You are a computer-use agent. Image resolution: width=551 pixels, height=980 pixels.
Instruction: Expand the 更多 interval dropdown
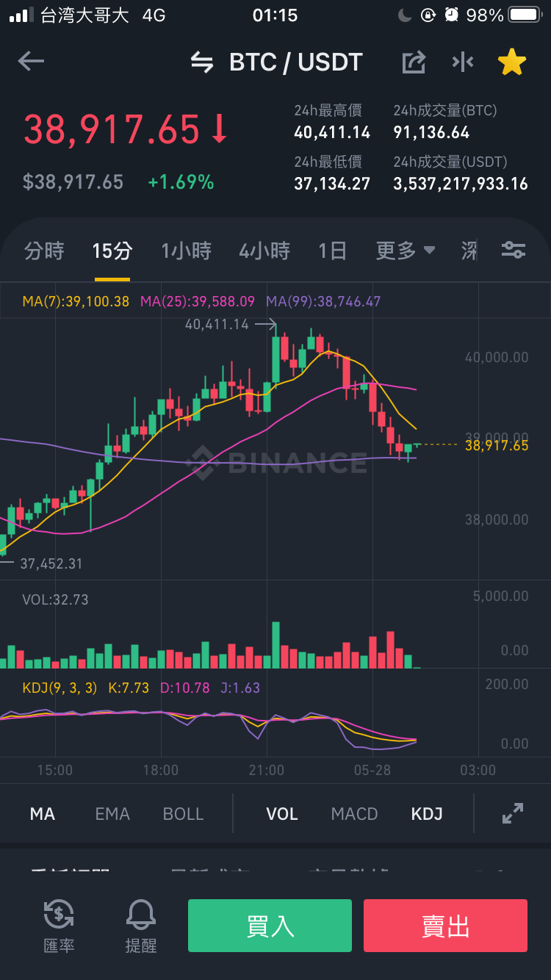(406, 251)
